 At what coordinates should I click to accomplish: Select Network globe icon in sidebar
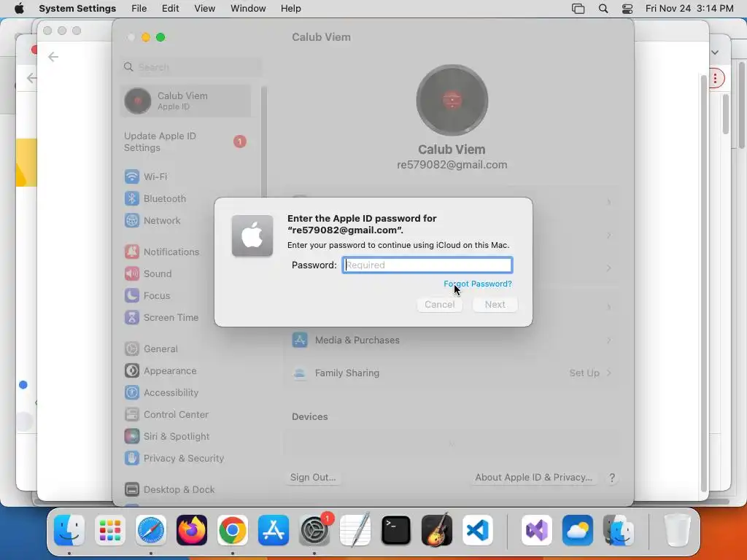point(132,220)
